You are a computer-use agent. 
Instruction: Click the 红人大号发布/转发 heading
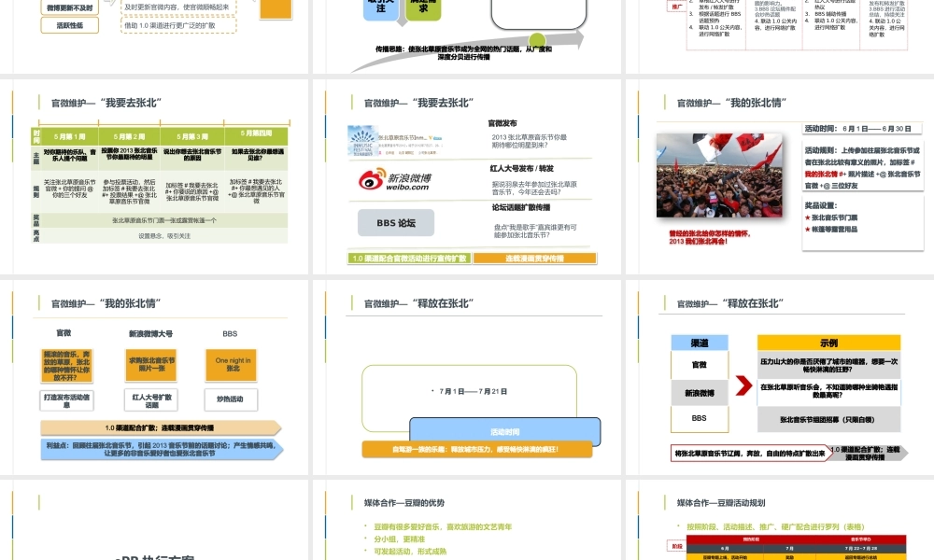point(522,168)
